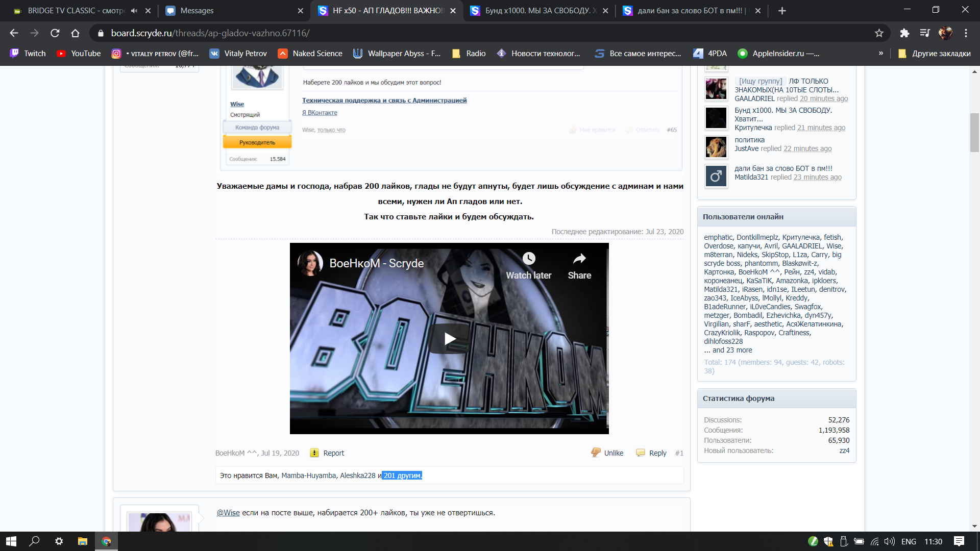
Task: Play the BoeHкoM Scryde video
Action: coord(449,339)
